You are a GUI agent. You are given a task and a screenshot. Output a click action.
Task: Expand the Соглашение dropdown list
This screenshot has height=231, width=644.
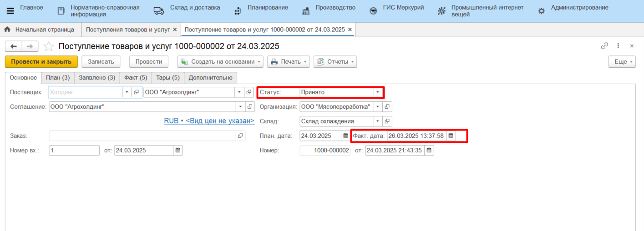[x=240, y=107]
